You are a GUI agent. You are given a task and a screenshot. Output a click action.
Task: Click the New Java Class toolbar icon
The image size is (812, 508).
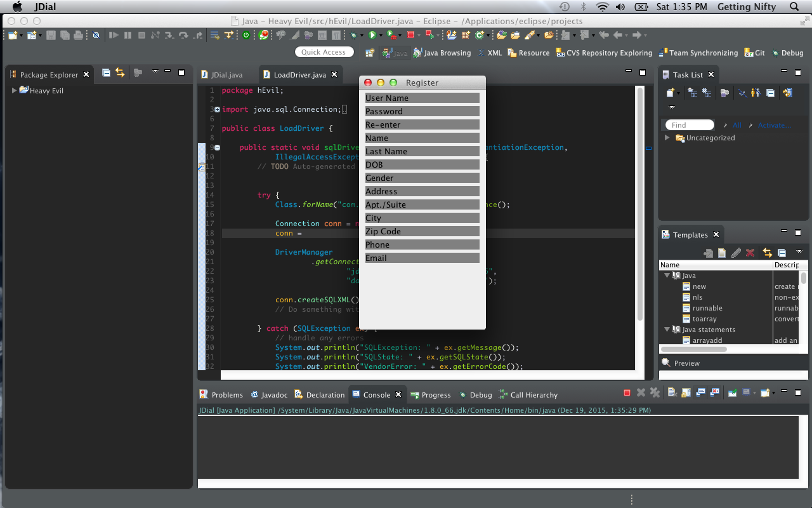point(479,35)
